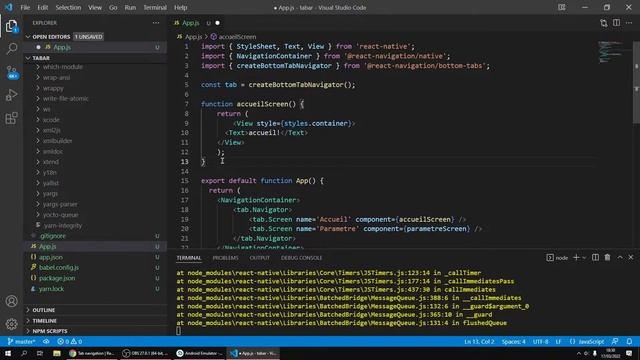
Task: Switch to the Debug Console tab
Action: (x=301, y=258)
